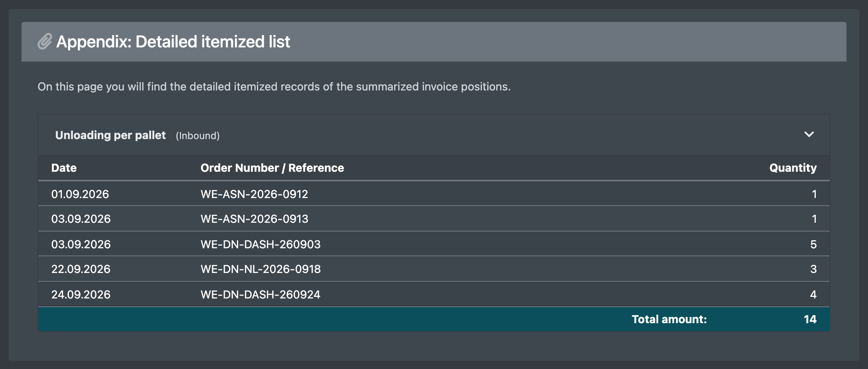Click the total value 14
868x369 pixels.
click(810, 319)
